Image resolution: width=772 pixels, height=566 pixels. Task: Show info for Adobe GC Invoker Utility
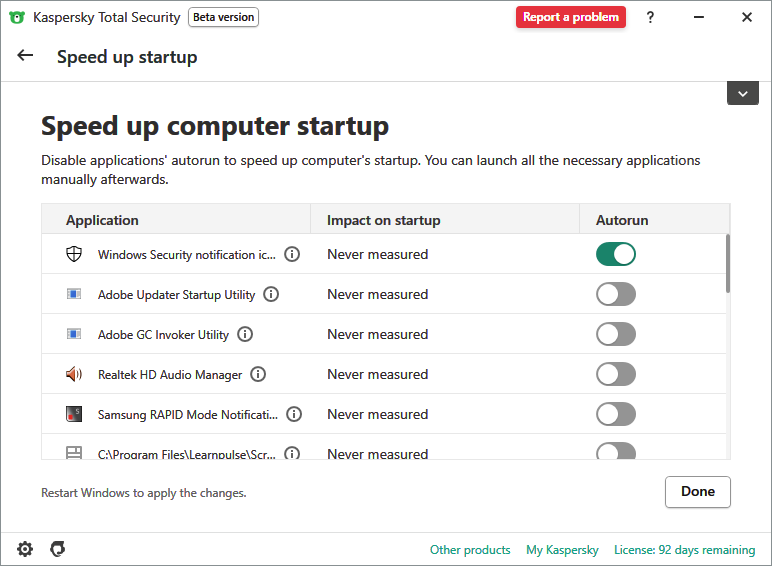(x=245, y=334)
